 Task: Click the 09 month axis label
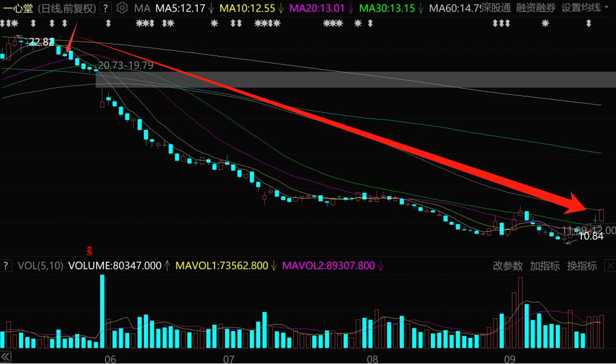(x=510, y=358)
